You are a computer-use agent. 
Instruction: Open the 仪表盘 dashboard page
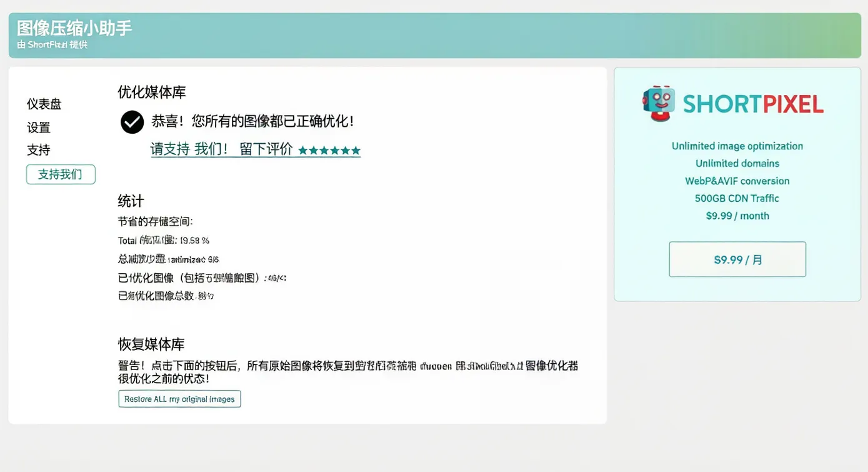(x=44, y=104)
